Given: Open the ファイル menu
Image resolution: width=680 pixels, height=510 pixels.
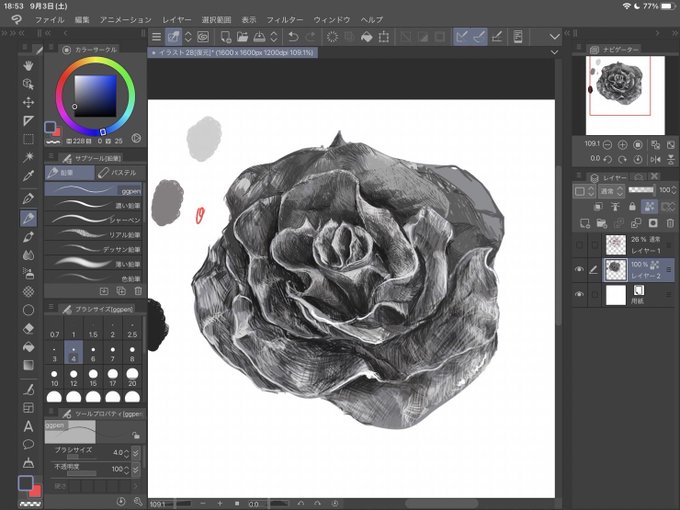Looking at the screenshot, I should click(x=49, y=20).
